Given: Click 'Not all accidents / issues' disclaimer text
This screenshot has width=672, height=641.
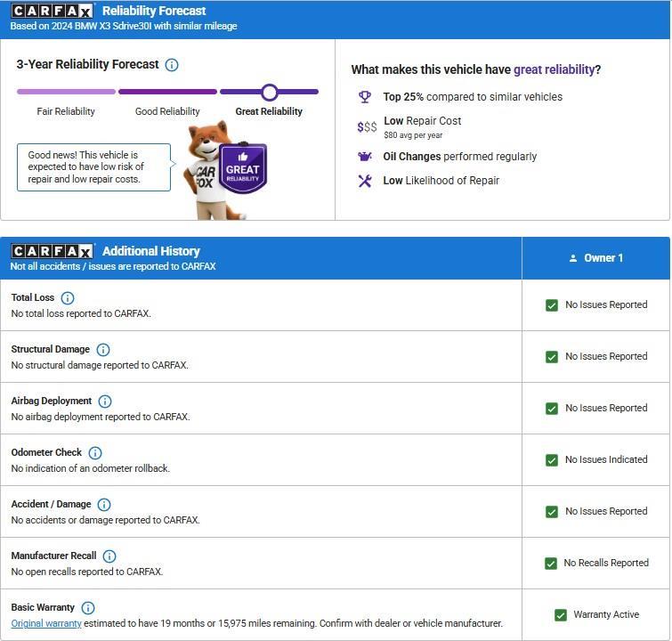Looking at the screenshot, I should point(113,266).
